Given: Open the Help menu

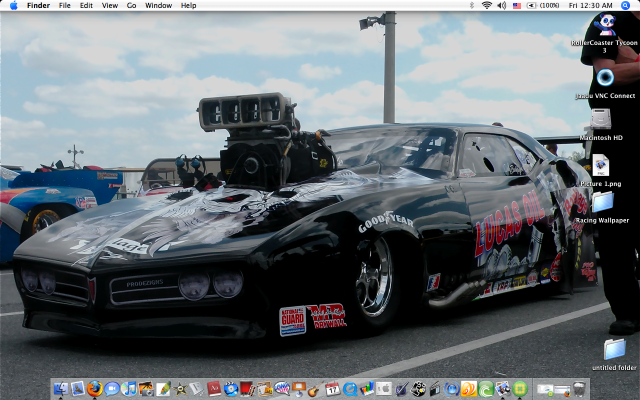Looking at the screenshot, I should coord(189,5).
